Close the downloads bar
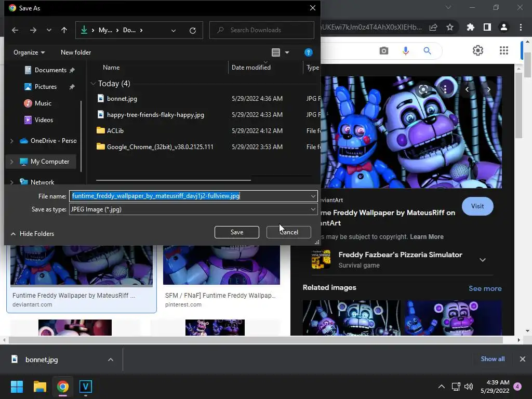The height and width of the screenshot is (399, 532). click(523, 359)
